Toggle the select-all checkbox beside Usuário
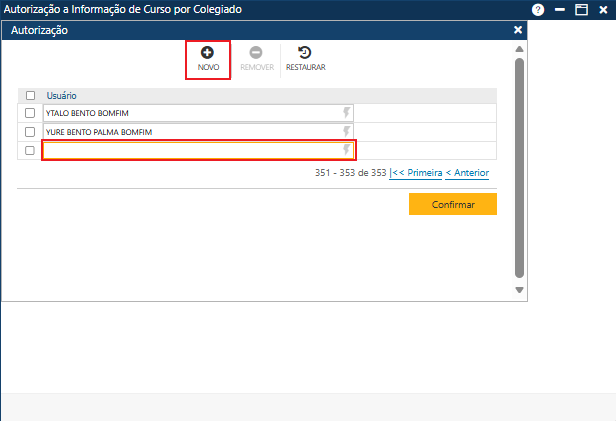616x421 pixels. point(30,96)
